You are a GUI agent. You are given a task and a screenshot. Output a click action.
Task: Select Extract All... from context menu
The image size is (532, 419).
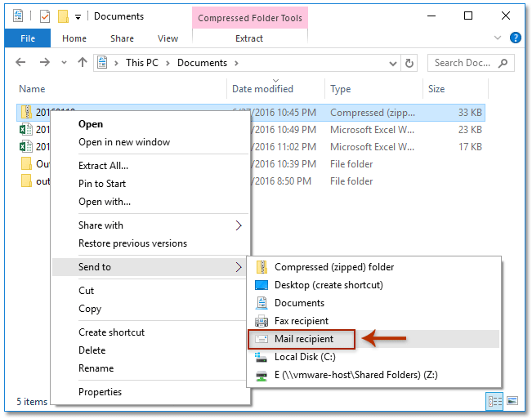103,166
